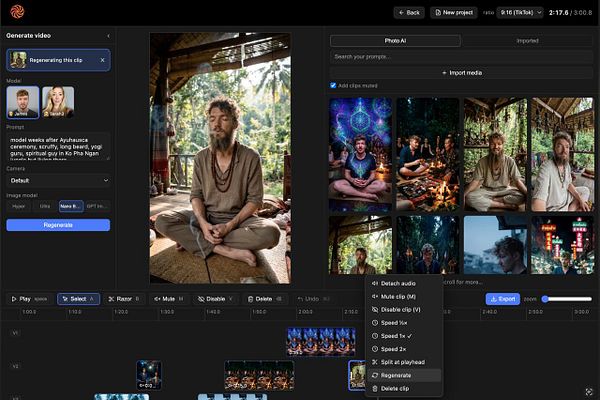This screenshot has width=600, height=400.
Task: Click the 'Search your prompts' field
Action: click(461, 57)
